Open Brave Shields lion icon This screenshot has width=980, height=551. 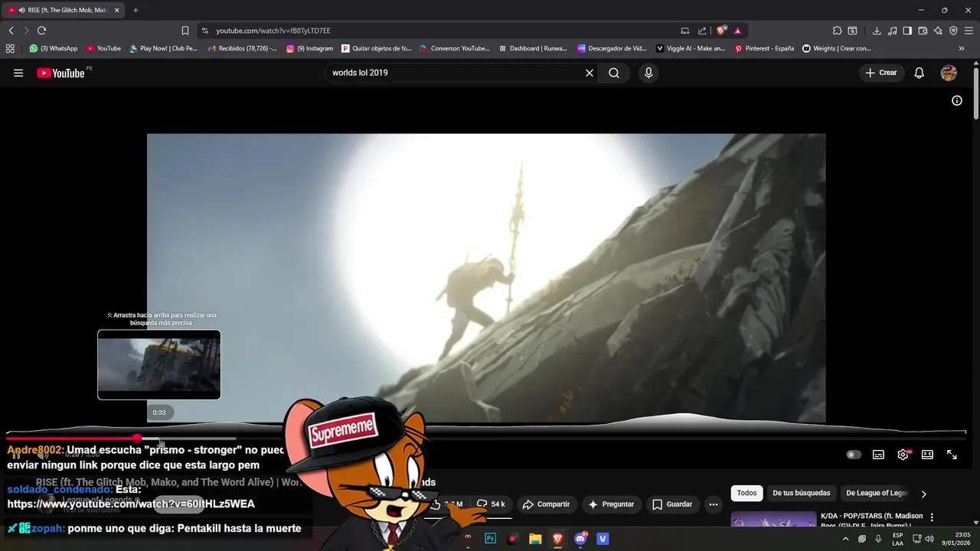pos(721,31)
